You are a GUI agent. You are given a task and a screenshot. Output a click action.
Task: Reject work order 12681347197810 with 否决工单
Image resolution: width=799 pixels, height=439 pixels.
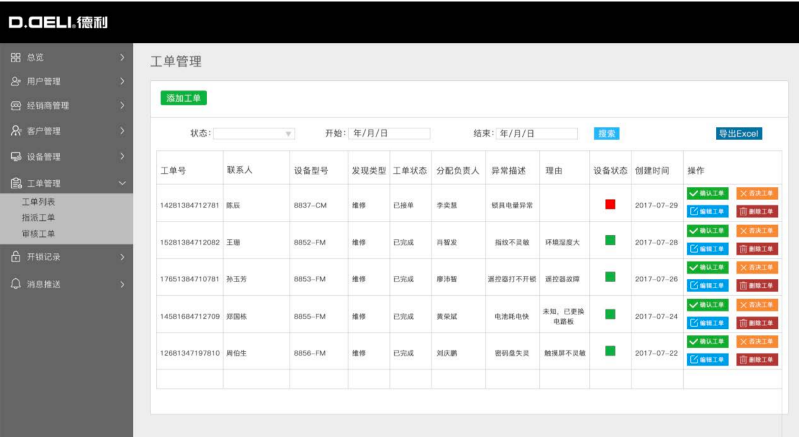tap(757, 341)
